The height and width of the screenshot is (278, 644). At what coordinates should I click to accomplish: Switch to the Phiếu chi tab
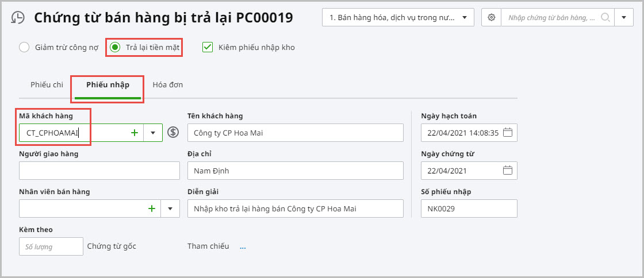pos(47,85)
